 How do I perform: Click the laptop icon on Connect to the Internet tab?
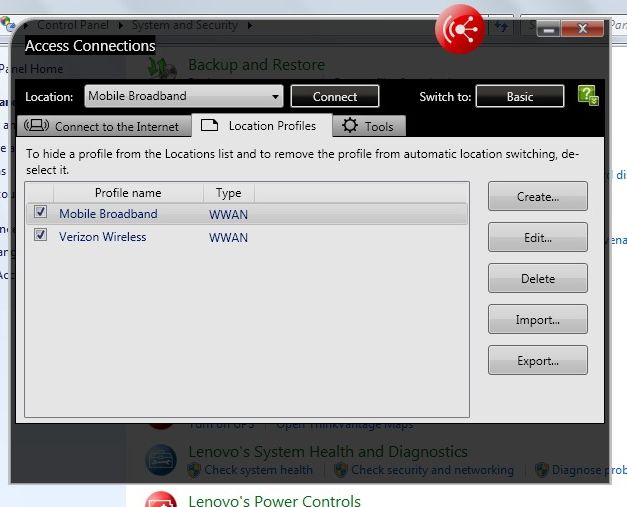tap(36, 126)
